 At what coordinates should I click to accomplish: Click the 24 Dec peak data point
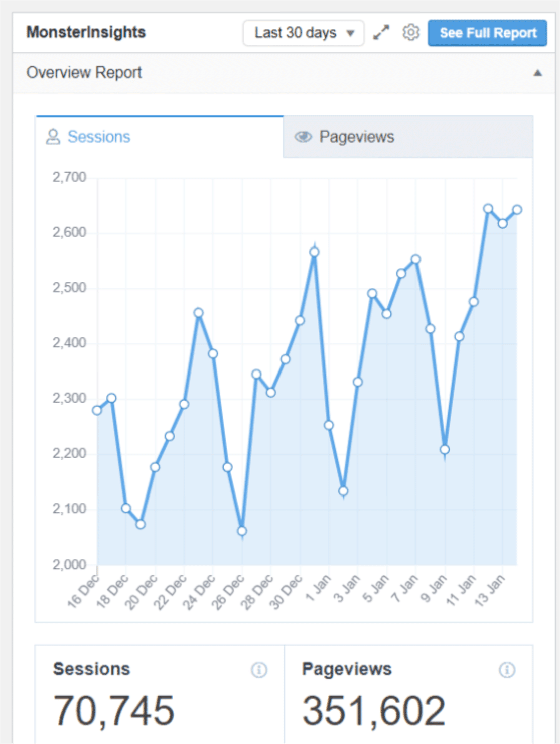(198, 313)
